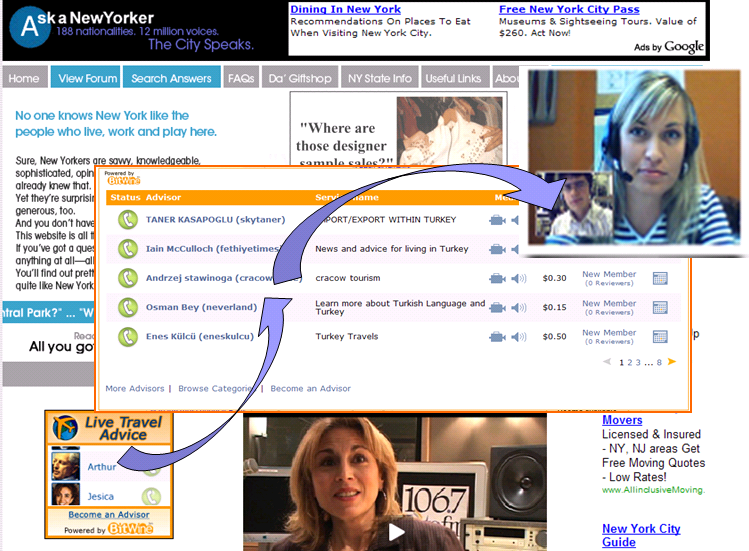Click Arthur's photo thumbnail
This screenshot has width=749, height=551.
click(x=65, y=465)
